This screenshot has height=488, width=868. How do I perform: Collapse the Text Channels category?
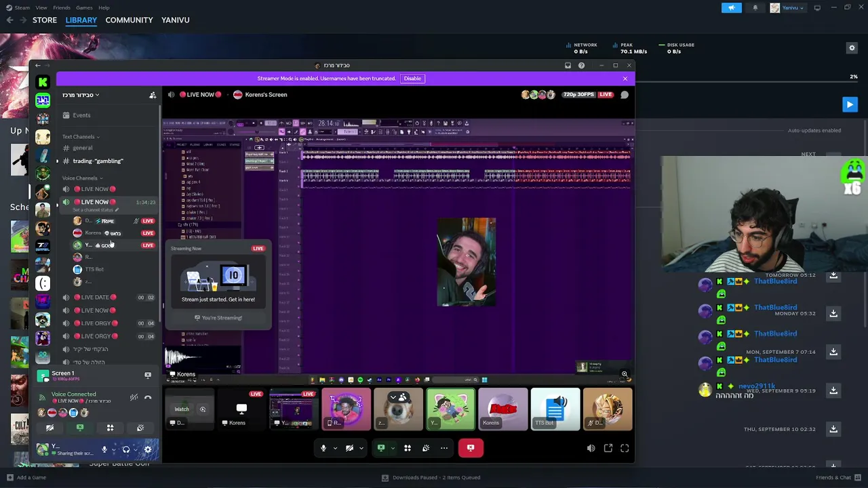point(81,137)
